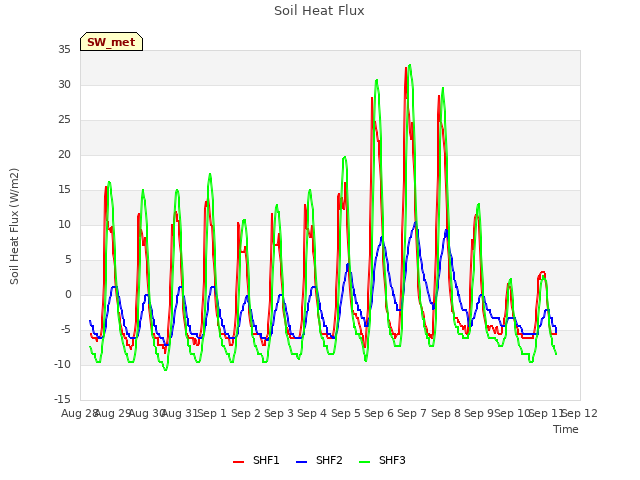Click the red SHF1 peak on Sep 11
This screenshot has height=480, width=640.
pyautogui.click(x=542, y=272)
